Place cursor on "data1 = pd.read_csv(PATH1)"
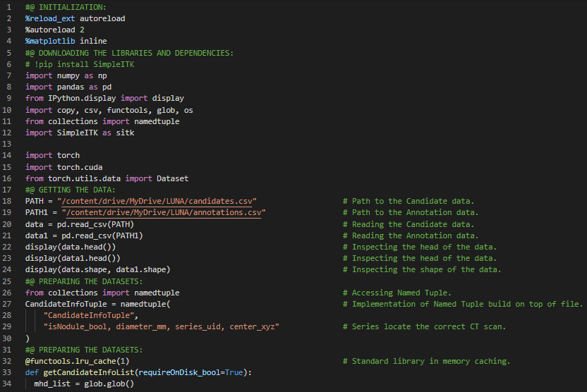Viewport: 587px width, 392px height. pyautogui.click(x=84, y=235)
